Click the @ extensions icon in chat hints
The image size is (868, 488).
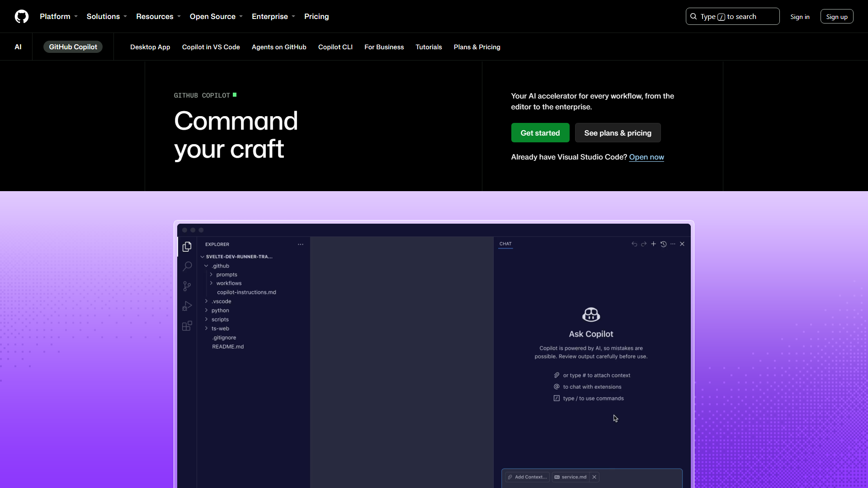point(557,386)
